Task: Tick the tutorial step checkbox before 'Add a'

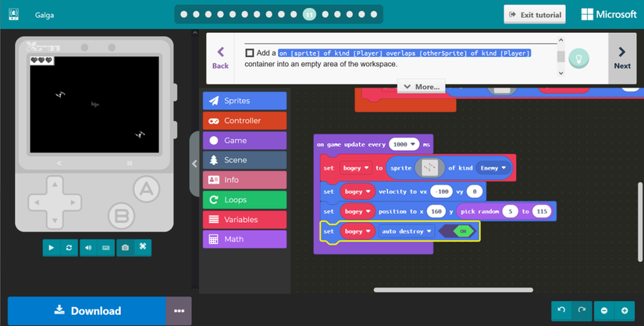Action: [249, 52]
